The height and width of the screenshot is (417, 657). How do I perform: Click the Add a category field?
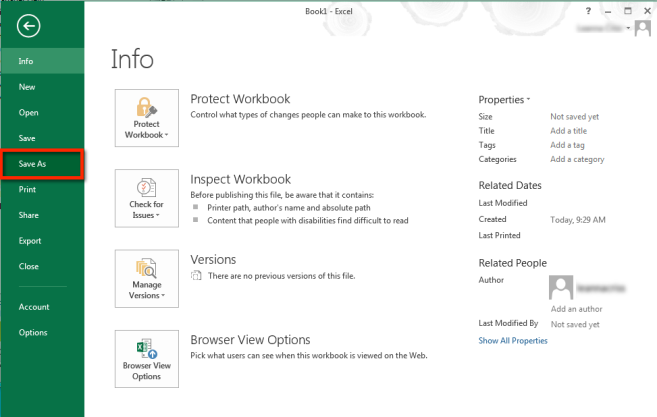coord(577,159)
